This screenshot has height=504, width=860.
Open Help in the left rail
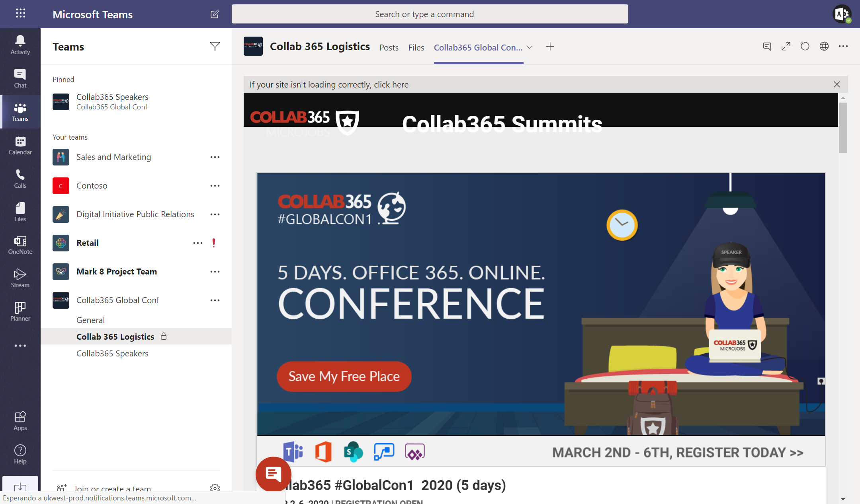click(x=20, y=454)
